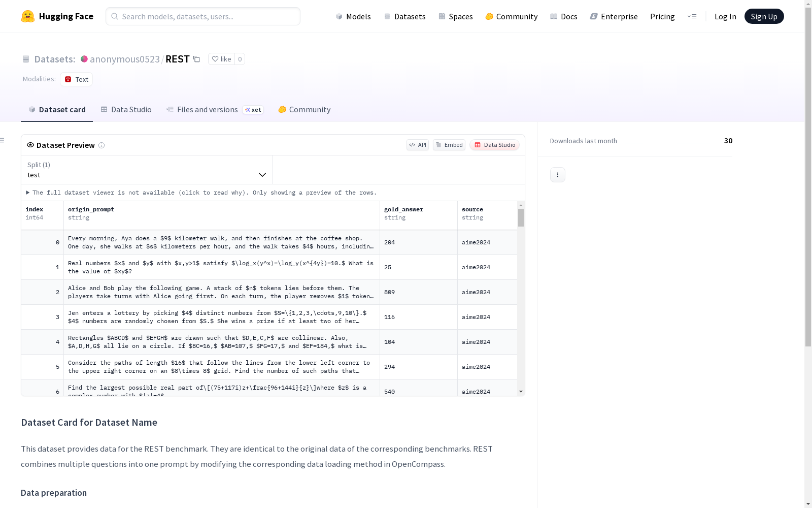Go to the Datasets page in navbar

coord(404,16)
